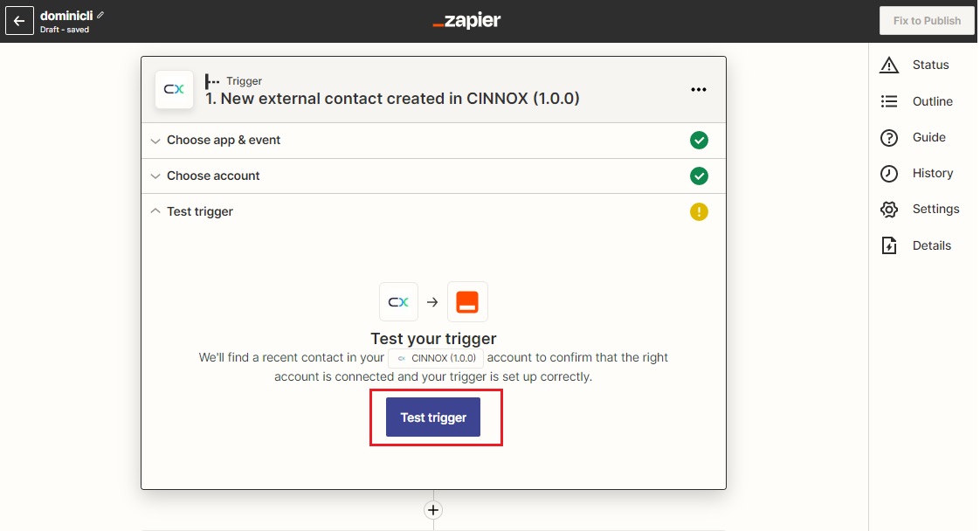Expand the Choose account section

pos(433,176)
